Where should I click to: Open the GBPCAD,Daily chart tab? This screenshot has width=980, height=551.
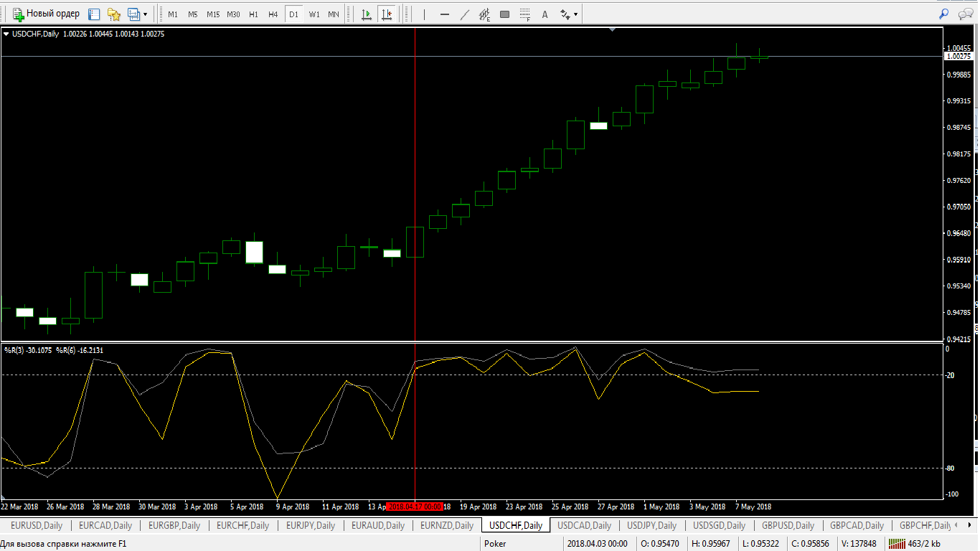857,525
